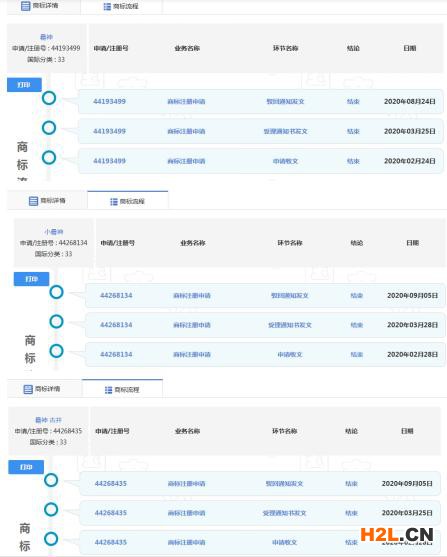Select timeline circle for 2020年02月24日 entry
Viewport: 447px width, 557px height.
(49, 158)
